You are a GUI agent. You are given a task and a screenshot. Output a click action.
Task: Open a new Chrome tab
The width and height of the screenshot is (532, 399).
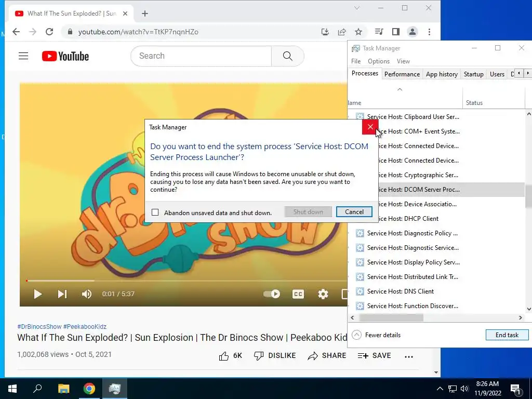(x=145, y=14)
